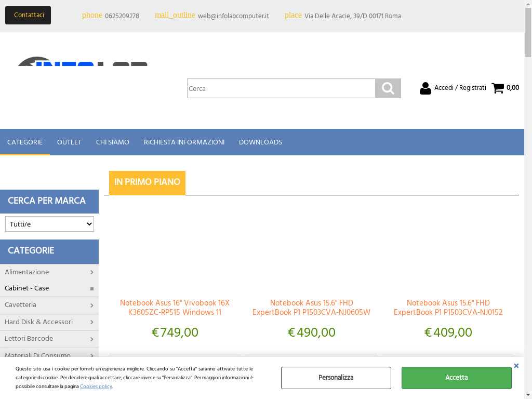This screenshot has width=532, height=399.
Task: Close the cookie banner with X
Action: (516, 366)
